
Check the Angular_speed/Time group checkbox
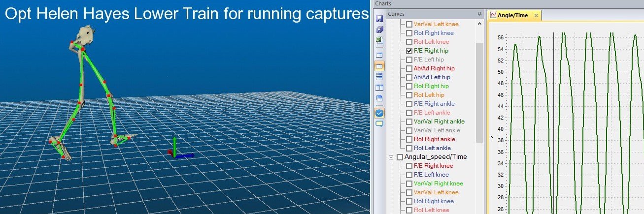coord(400,157)
